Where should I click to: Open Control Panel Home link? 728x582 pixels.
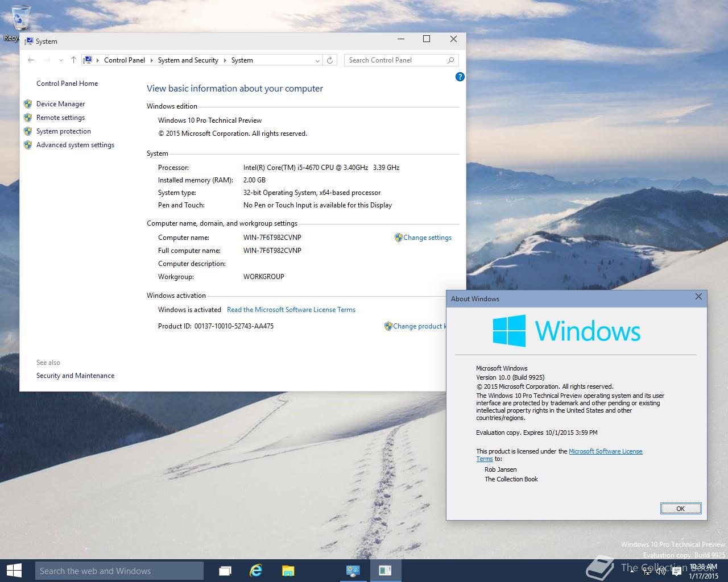click(x=67, y=83)
